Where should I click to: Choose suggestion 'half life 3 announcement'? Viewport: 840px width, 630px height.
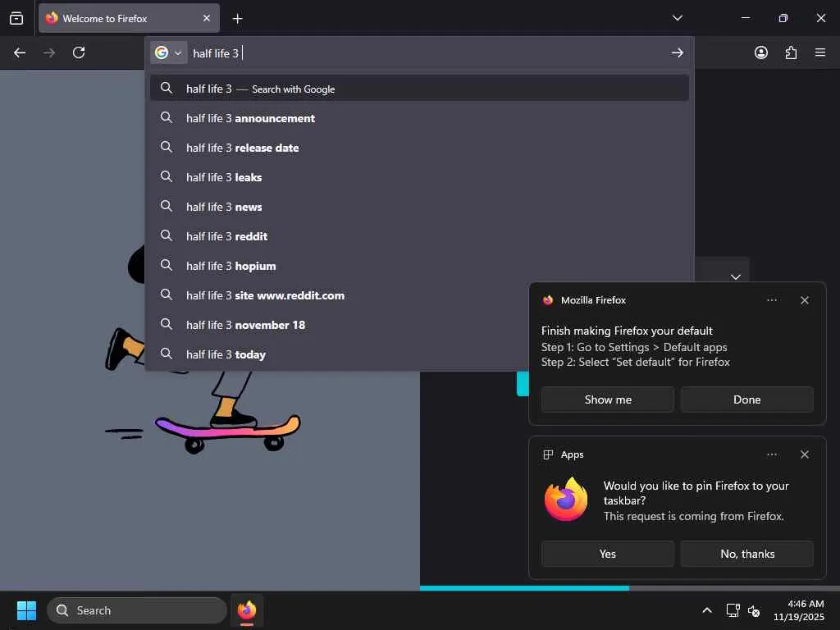coord(419,118)
